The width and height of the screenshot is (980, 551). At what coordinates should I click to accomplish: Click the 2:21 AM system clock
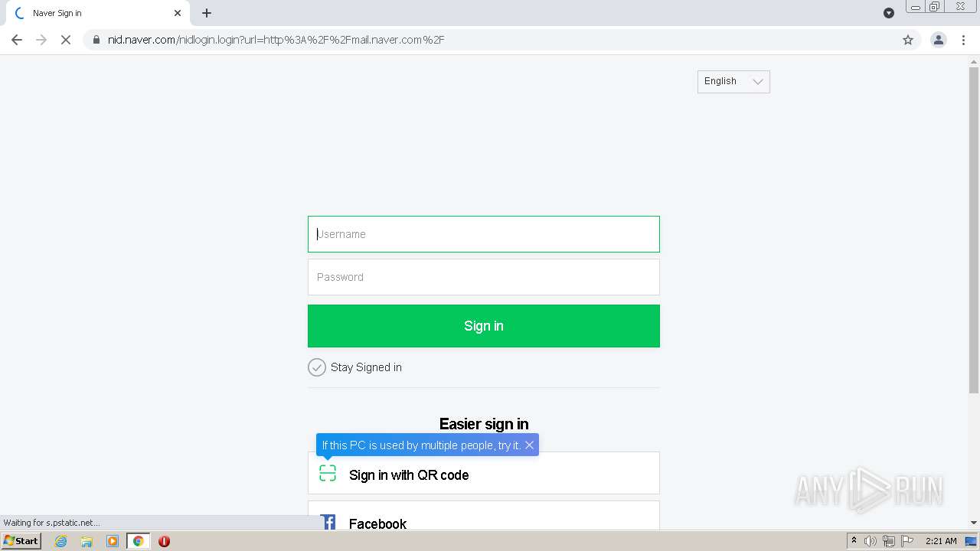(941, 541)
